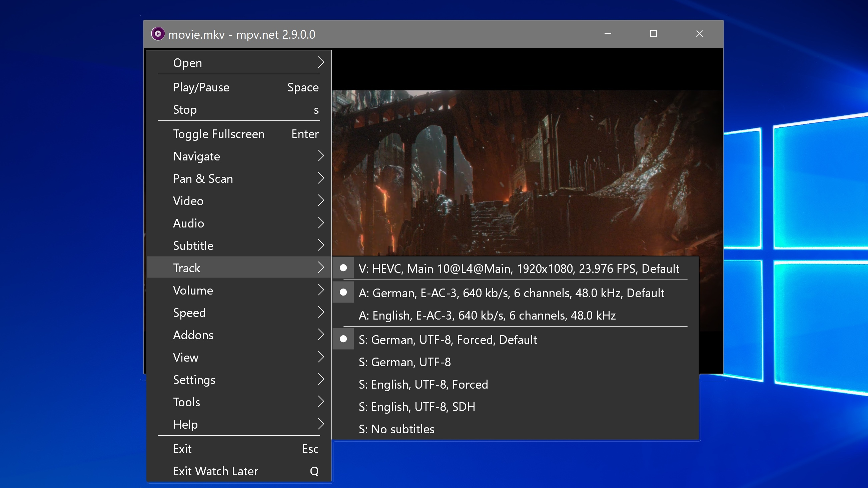Close the movie.mkv player window
This screenshot has width=868, height=488.
click(699, 34)
